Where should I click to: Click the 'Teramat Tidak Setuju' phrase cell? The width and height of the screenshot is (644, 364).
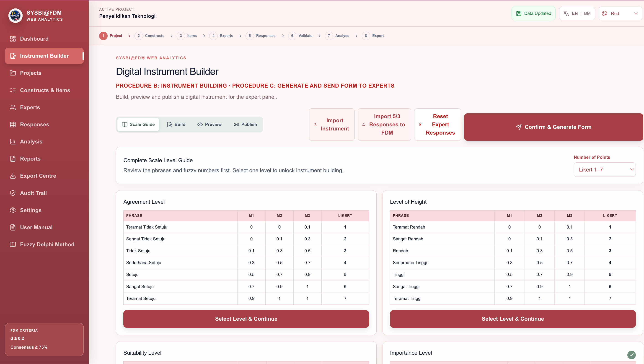pos(180,227)
